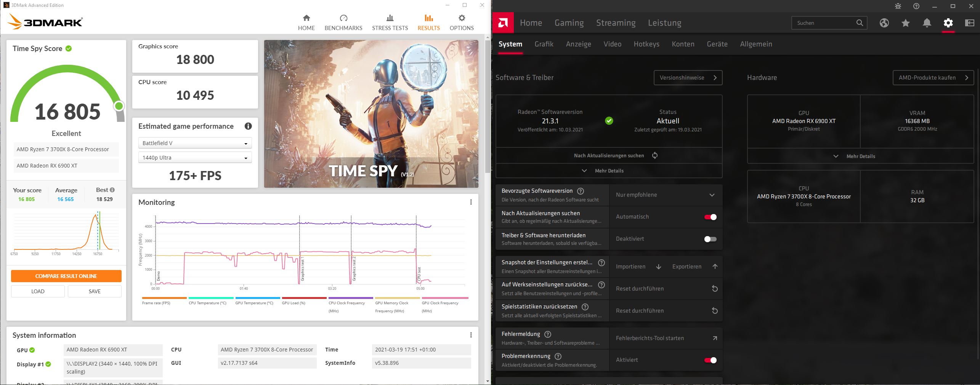Click the refresh icon next to Nach Aktualisierungen suchen
This screenshot has width=980, height=385.
click(655, 155)
